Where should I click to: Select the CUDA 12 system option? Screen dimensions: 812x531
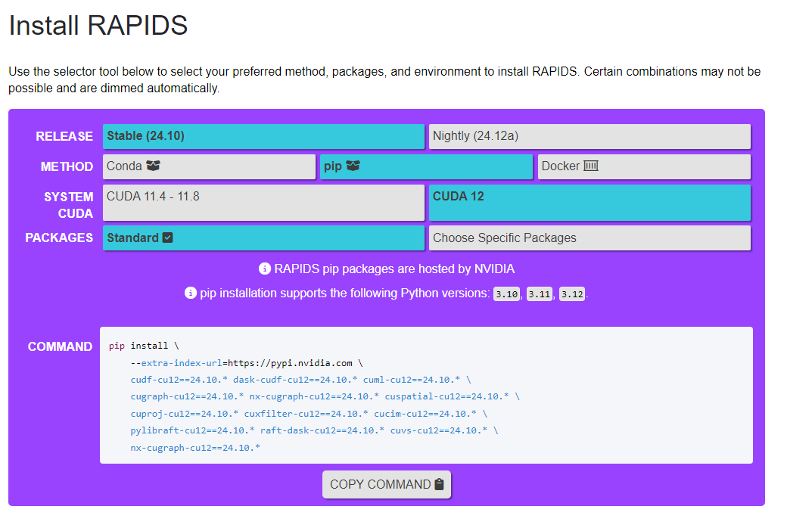coord(590,203)
